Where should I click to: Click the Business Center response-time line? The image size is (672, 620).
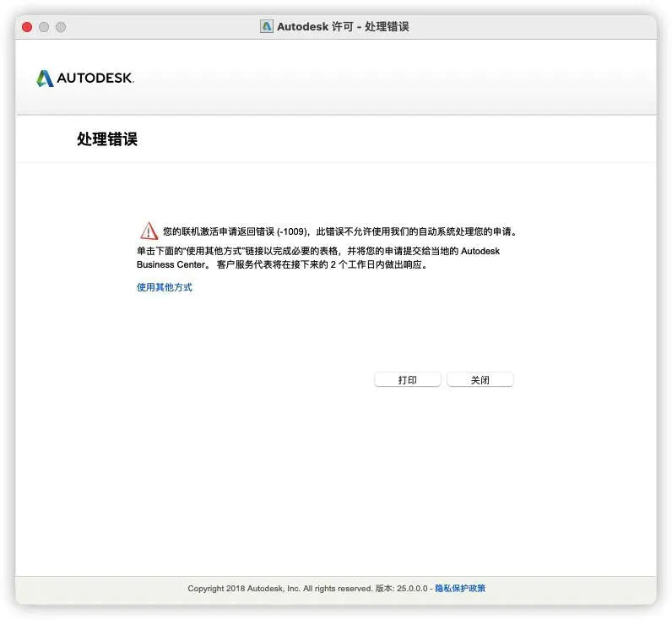[282, 264]
